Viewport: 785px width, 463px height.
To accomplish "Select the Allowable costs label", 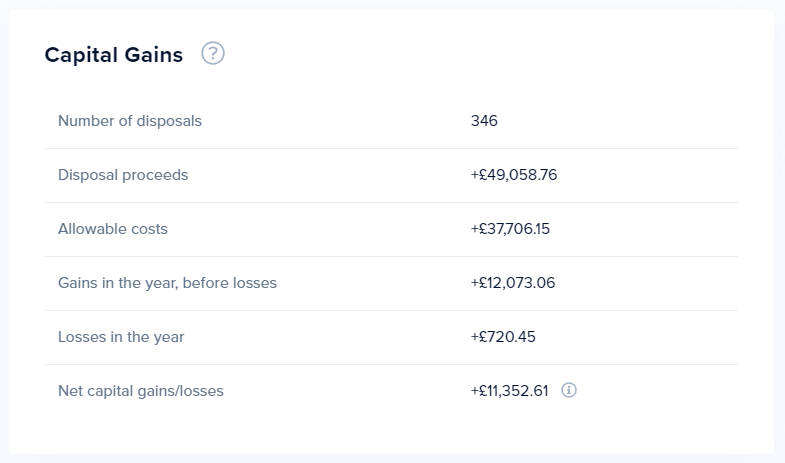I will [113, 229].
